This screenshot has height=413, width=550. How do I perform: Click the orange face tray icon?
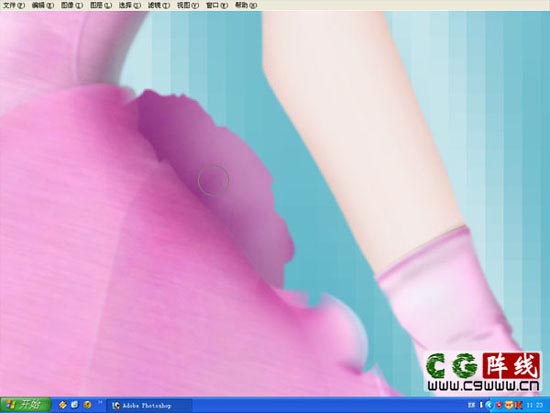pyautogui.click(x=509, y=405)
